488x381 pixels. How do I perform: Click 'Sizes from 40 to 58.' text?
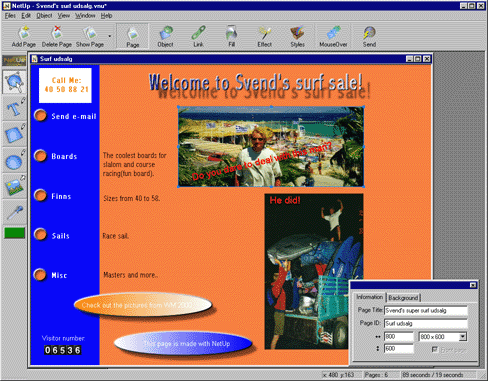pyautogui.click(x=131, y=198)
